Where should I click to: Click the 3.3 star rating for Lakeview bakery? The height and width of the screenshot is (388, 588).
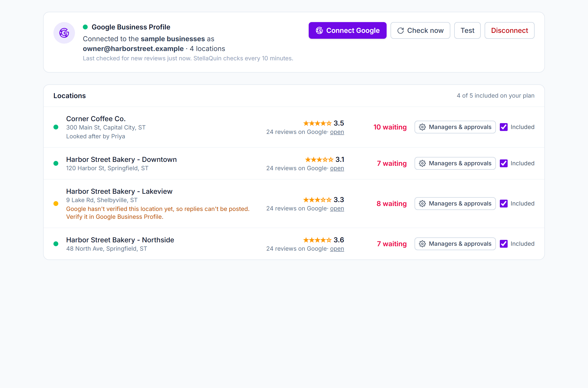pyautogui.click(x=324, y=199)
